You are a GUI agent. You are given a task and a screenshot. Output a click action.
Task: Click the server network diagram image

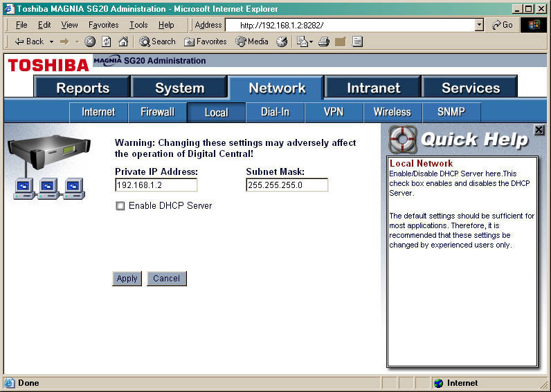[x=49, y=167]
